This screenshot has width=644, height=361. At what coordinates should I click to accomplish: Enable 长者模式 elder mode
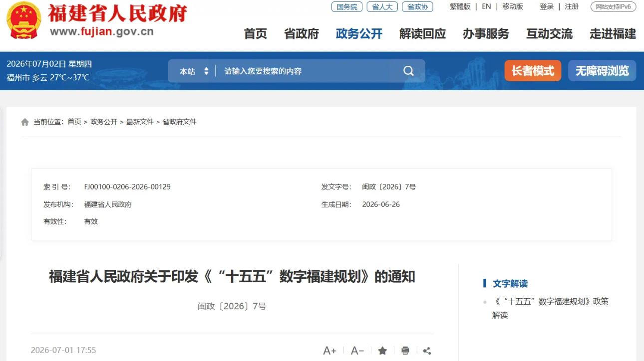(x=533, y=71)
